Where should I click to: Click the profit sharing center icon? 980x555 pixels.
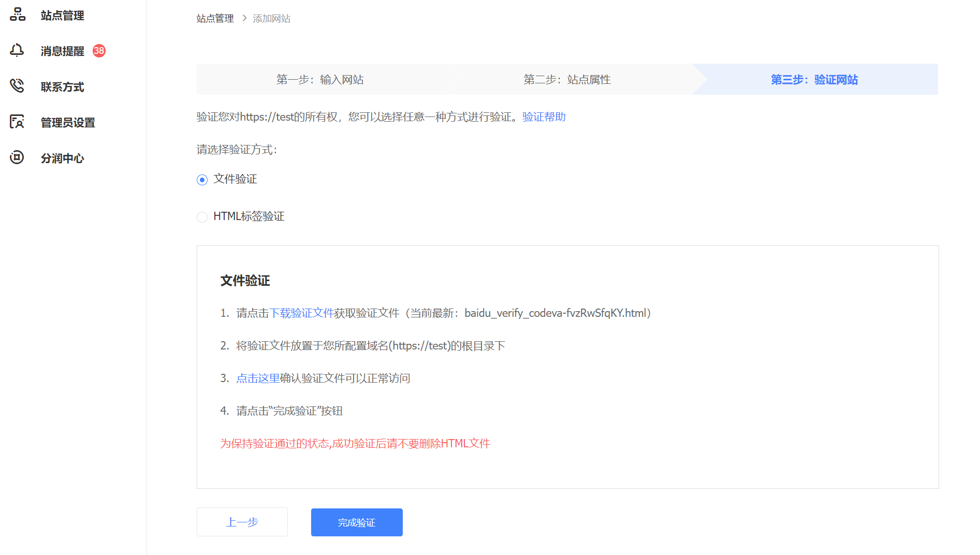17,157
